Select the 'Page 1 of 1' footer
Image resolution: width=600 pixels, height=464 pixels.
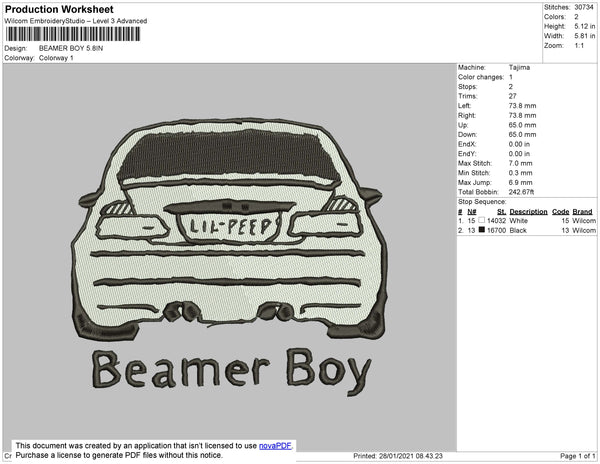pyautogui.click(x=578, y=456)
